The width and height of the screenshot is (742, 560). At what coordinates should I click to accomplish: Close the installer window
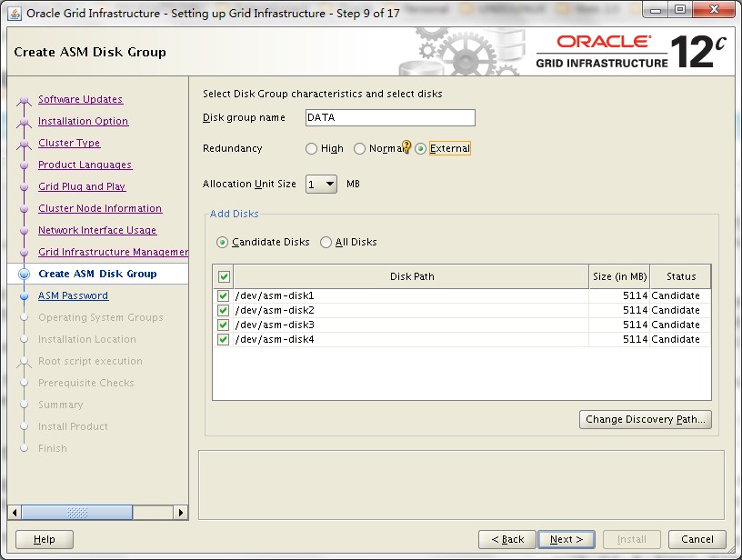click(x=715, y=10)
